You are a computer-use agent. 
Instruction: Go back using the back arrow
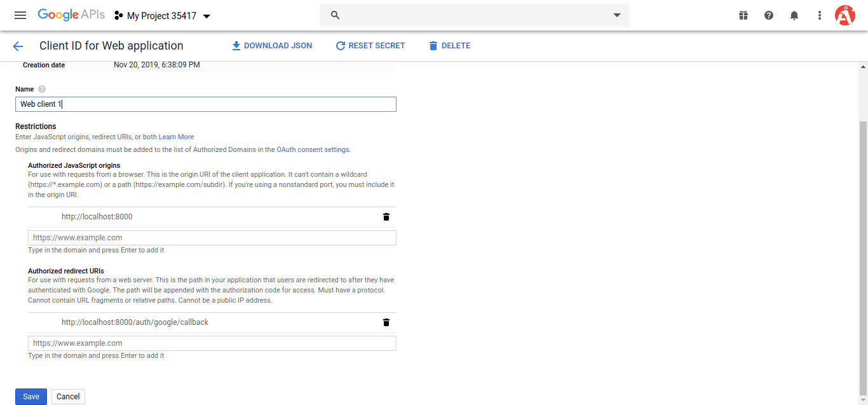click(x=17, y=46)
